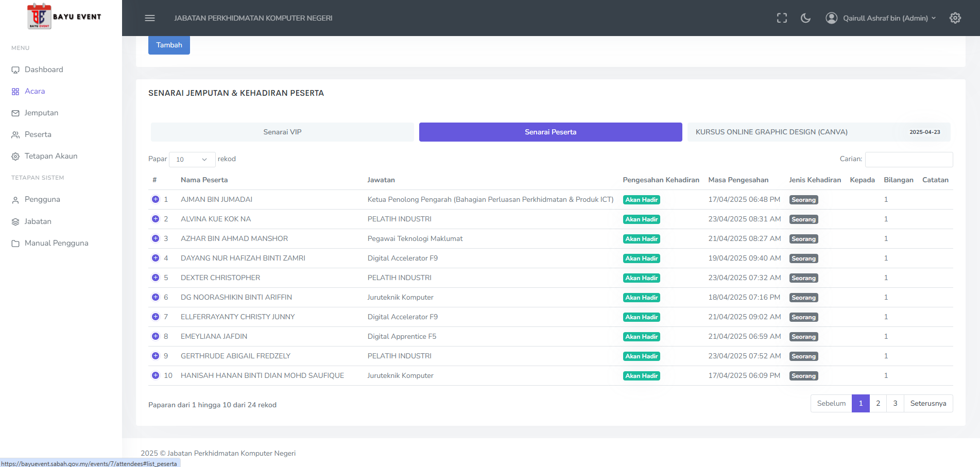
Task: Enter fullscreen mode via header icon
Action: pos(782,18)
